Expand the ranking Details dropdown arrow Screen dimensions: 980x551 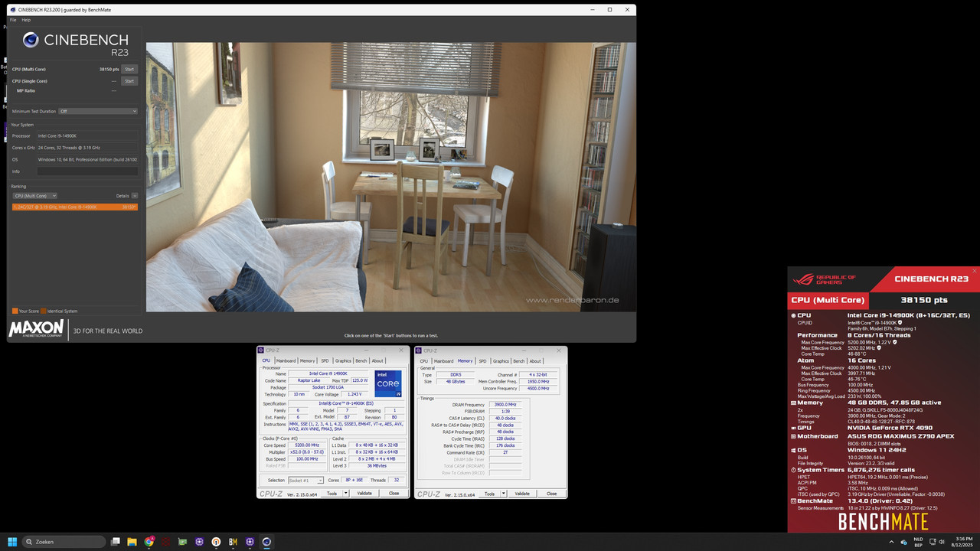(x=135, y=196)
